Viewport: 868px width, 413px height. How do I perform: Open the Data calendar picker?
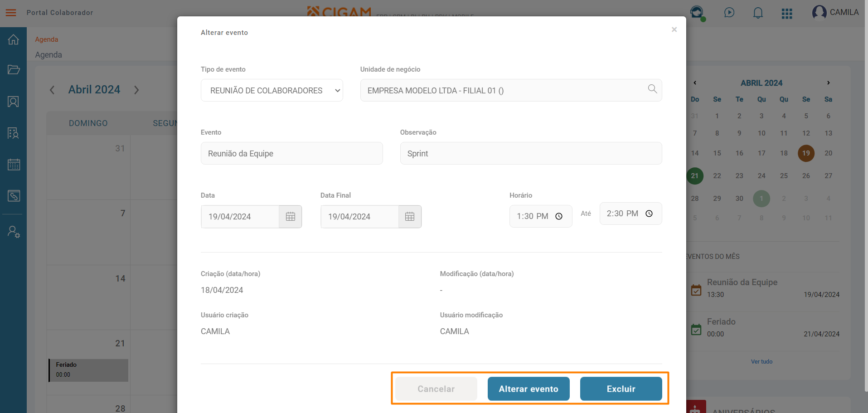tap(291, 217)
